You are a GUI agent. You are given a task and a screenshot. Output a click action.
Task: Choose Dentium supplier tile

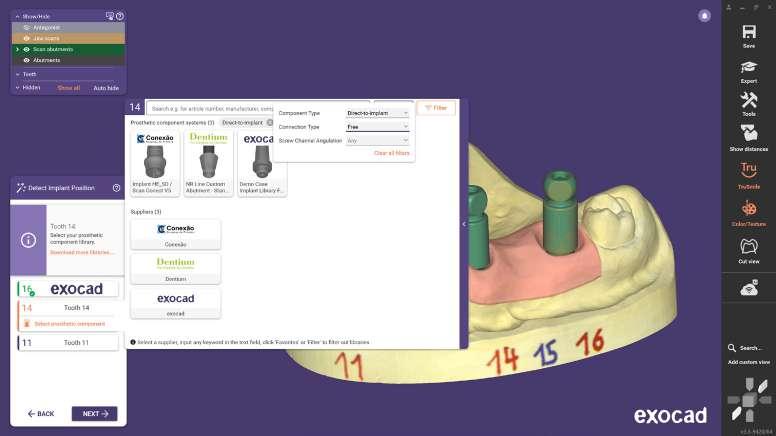[x=176, y=269]
